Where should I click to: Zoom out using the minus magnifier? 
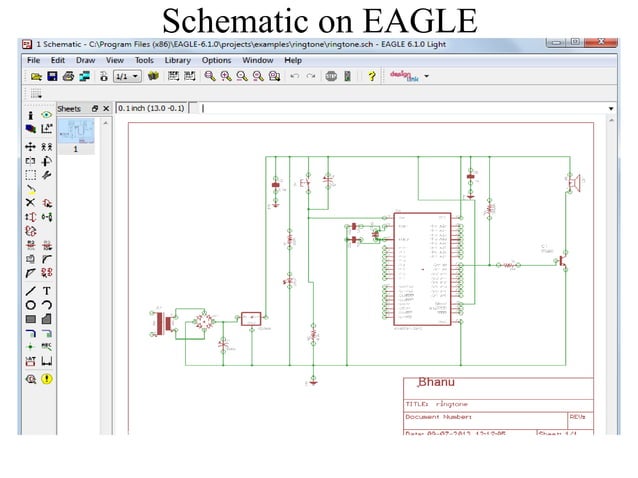click(242, 76)
